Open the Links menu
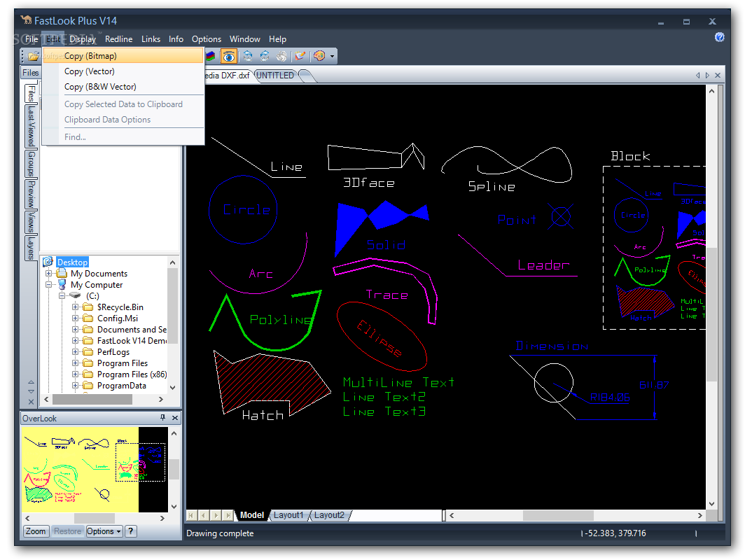 [x=151, y=39]
